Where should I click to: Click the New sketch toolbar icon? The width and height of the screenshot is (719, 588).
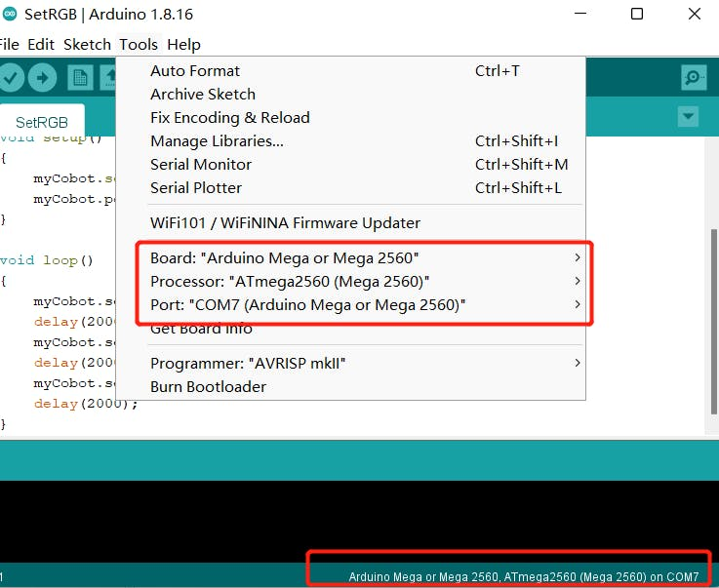pos(80,77)
